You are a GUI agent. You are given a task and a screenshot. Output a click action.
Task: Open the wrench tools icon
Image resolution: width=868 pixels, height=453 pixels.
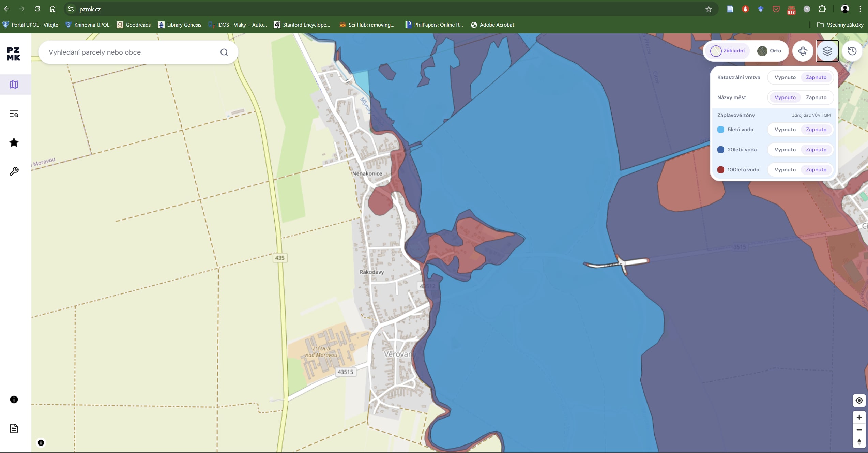pyautogui.click(x=14, y=171)
